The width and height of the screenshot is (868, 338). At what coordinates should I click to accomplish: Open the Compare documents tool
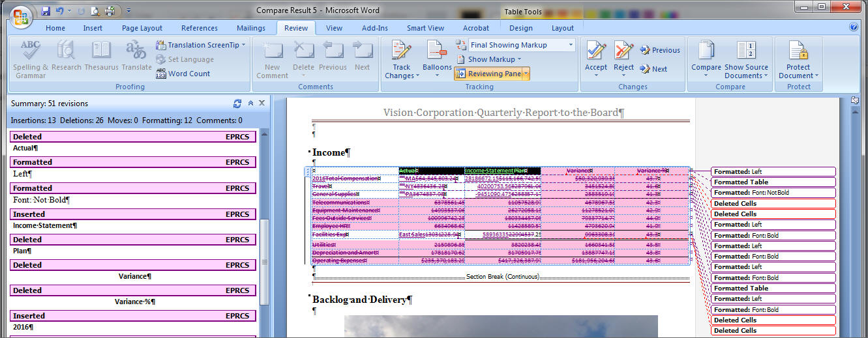click(706, 51)
